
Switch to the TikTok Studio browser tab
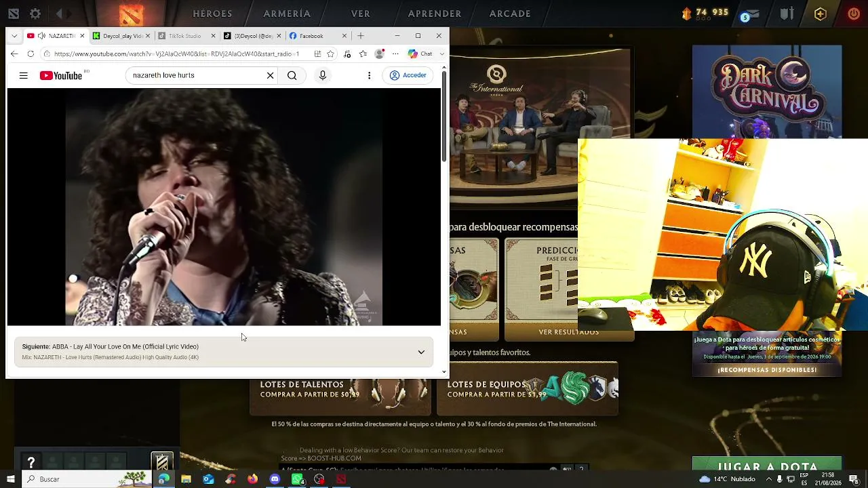point(187,36)
